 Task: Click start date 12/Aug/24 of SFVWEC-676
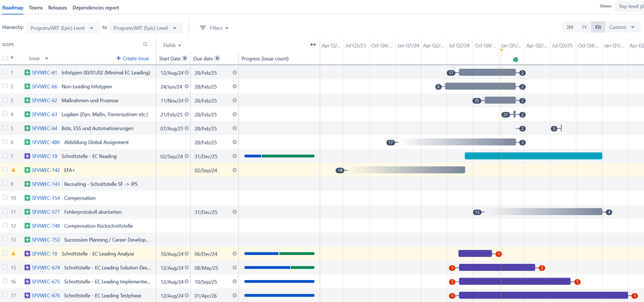coord(171,296)
